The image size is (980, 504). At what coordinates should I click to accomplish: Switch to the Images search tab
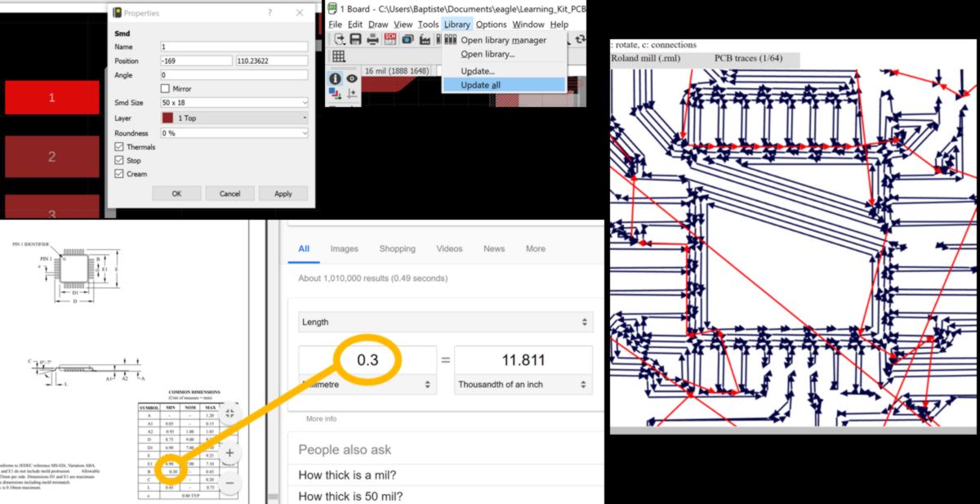[x=345, y=248]
